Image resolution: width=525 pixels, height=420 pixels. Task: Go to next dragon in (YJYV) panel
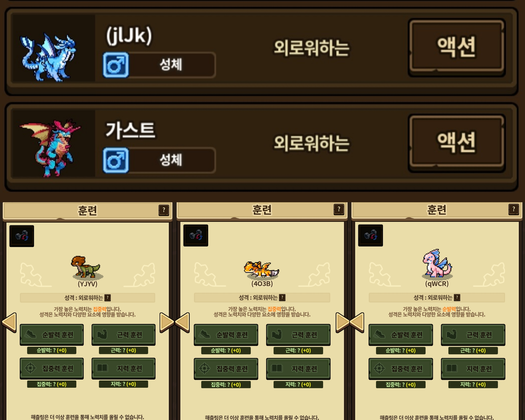167,323
